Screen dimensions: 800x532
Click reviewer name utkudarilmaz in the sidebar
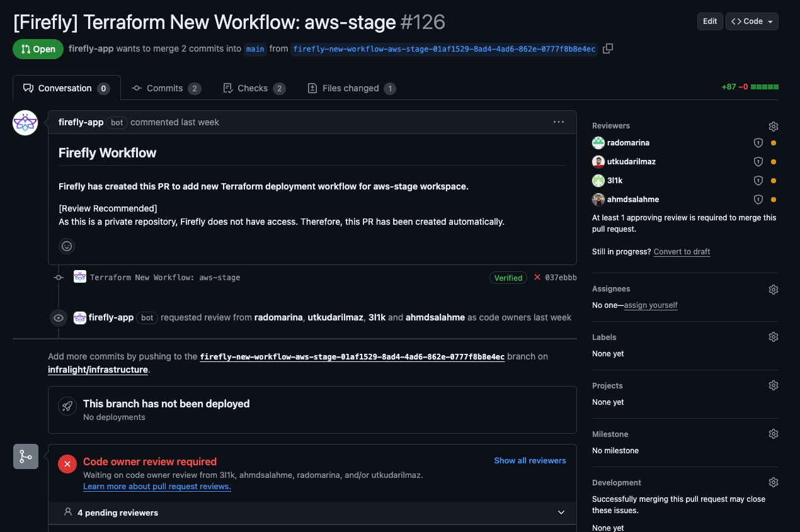pyautogui.click(x=631, y=162)
